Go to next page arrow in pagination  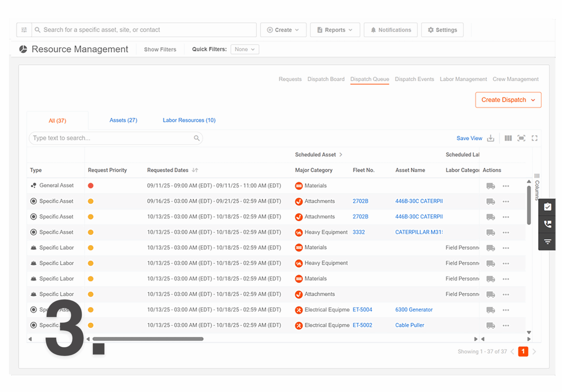(534, 351)
